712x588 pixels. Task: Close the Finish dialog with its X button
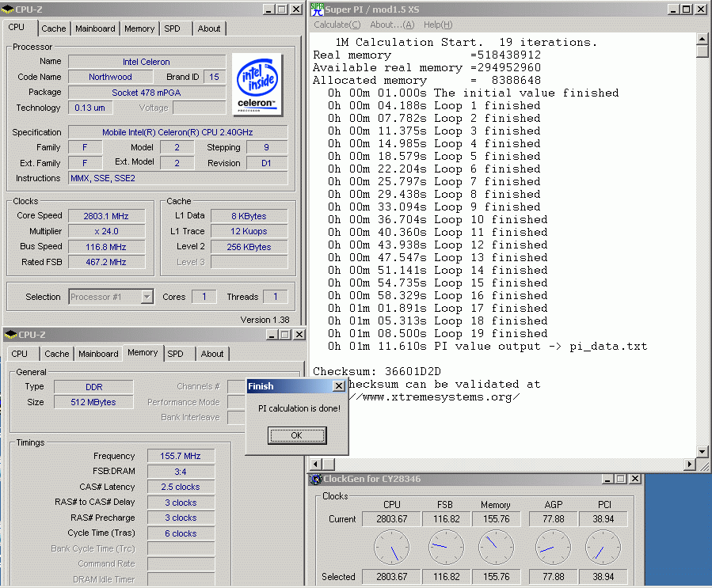tap(339, 386)
